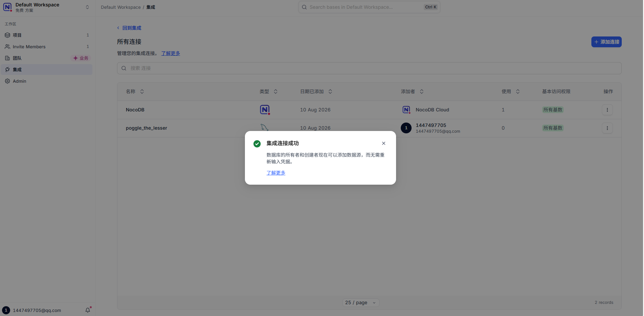The height and width of the screenshot is (316, 644).
Task: Click the 所有基数 tag in poggle_the_lesser row
Action: point(553,128)
